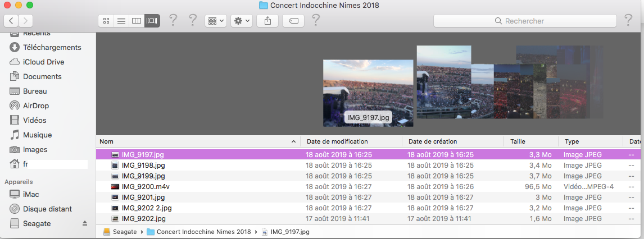Click the centered Cover Flow preview image
The height and width of the screenshot is (239, 644).
coord(368,93)
